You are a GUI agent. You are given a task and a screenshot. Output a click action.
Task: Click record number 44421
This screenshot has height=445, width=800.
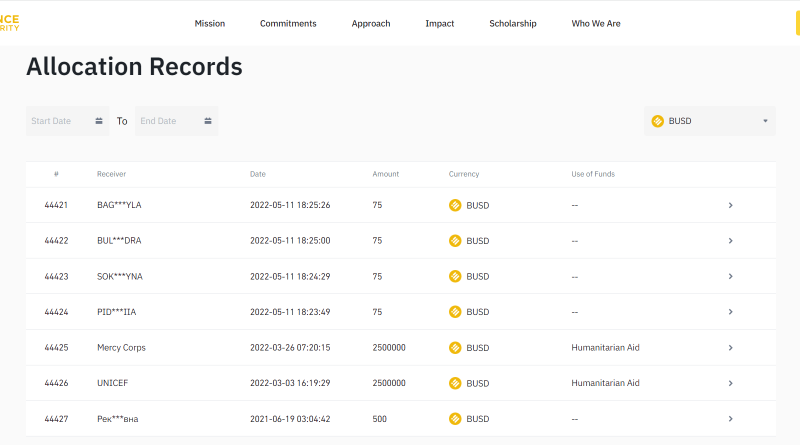tap(56, 205)
